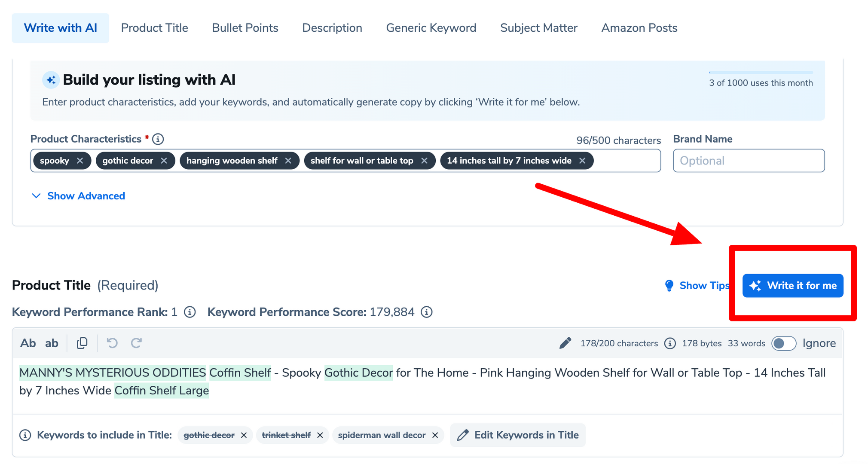This screenshot has width=868, height=464.
Task: Apply lowercase with ab icon
Action: tap(52, 343)
